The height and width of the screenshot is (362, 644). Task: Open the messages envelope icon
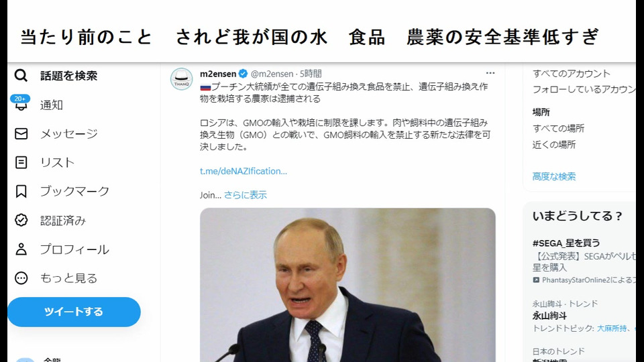(x=21, y=134)
